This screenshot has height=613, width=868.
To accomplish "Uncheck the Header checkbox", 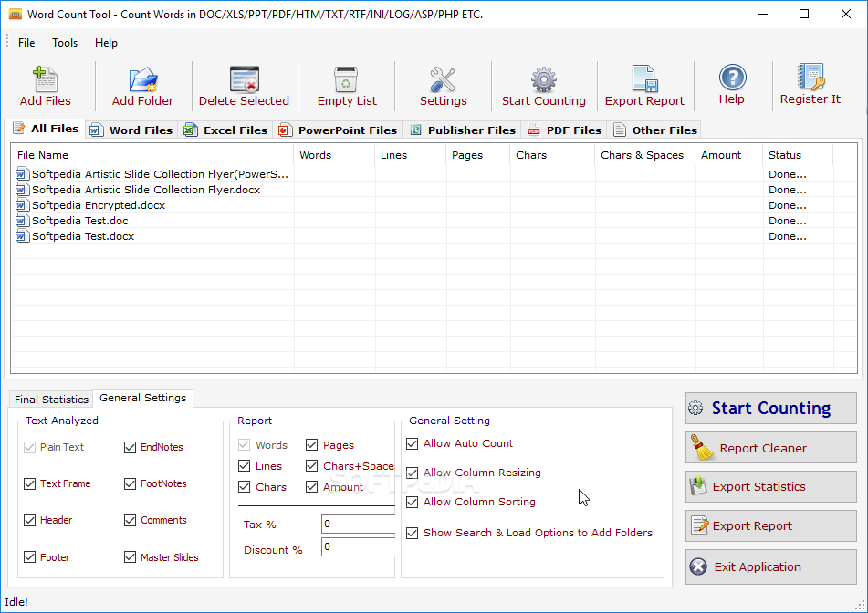I will pyautogui.click(x=30, y=520).
